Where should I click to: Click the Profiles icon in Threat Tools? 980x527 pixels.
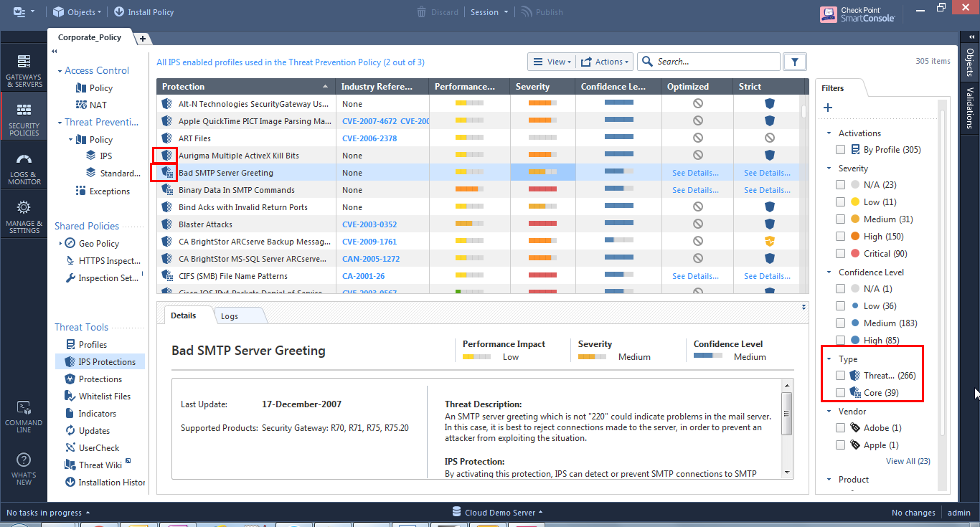(x=70, y=345)
